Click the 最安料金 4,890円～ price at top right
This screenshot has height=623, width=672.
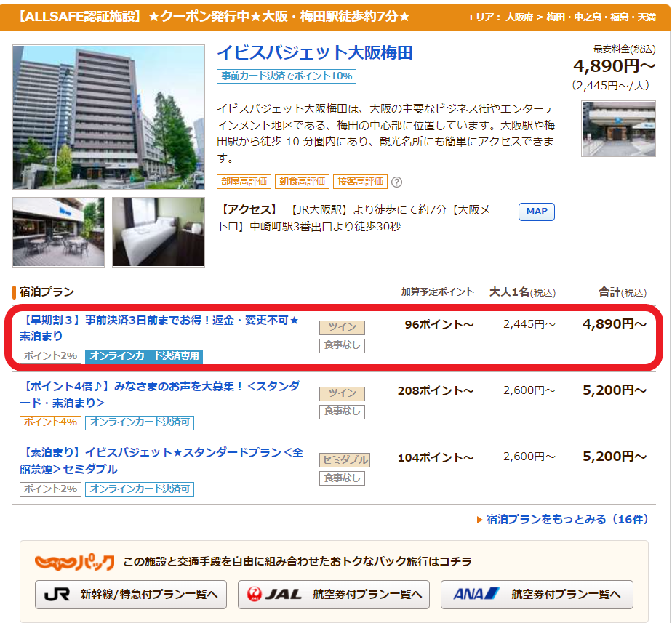tap(614, 66)
